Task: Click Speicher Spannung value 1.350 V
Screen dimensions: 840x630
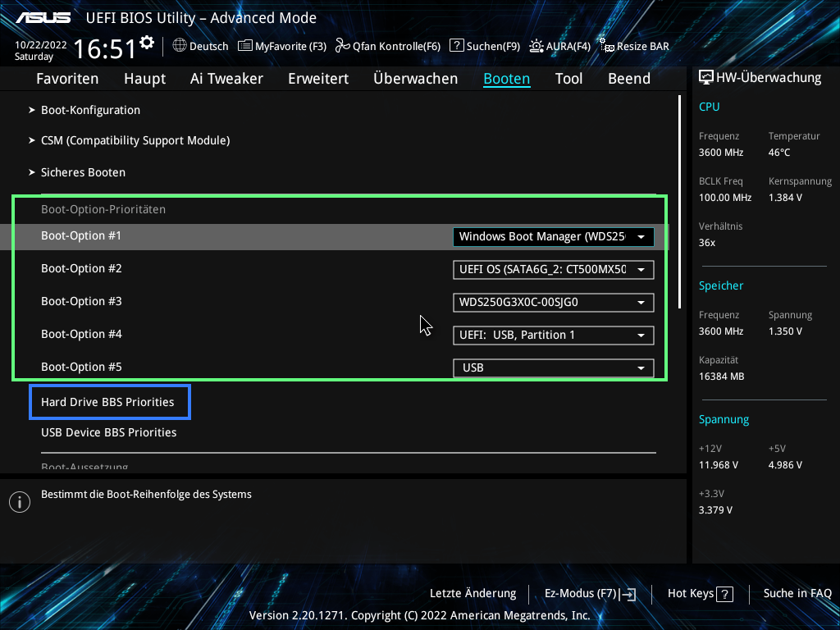Action: (785, 331)
